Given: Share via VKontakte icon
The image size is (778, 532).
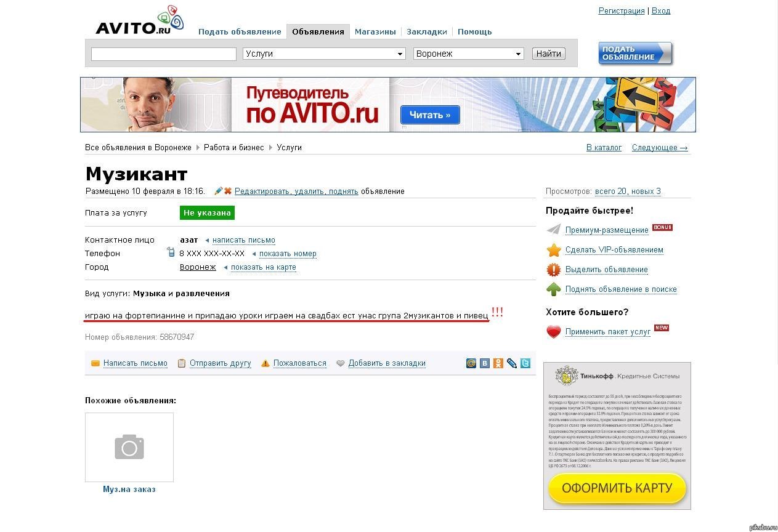Looking at the screenshot, I should click(x=485, y=363).
